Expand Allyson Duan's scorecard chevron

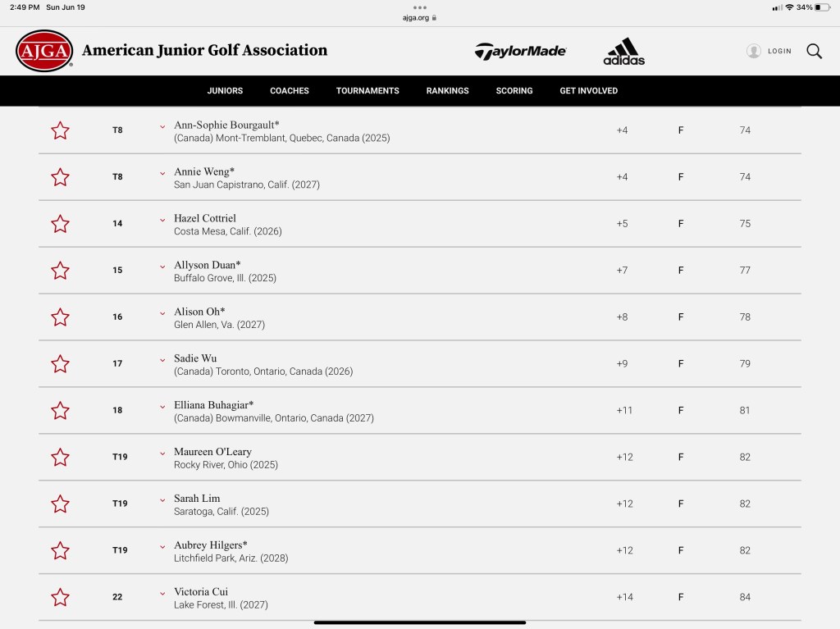(x=162, y=266)
